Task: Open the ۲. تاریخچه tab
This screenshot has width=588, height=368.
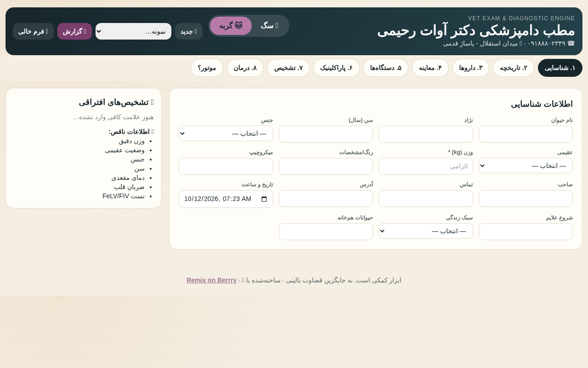Action: [x=514, y=68]
